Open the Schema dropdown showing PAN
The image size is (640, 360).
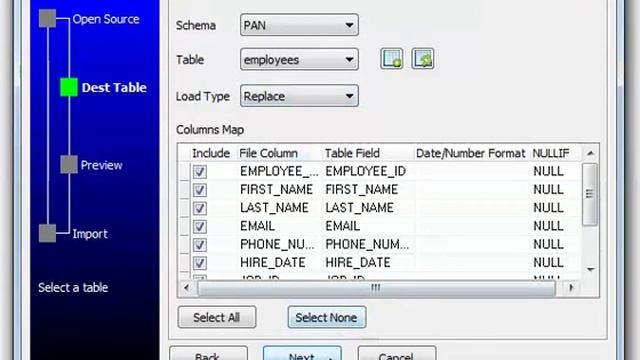(299, 25)
